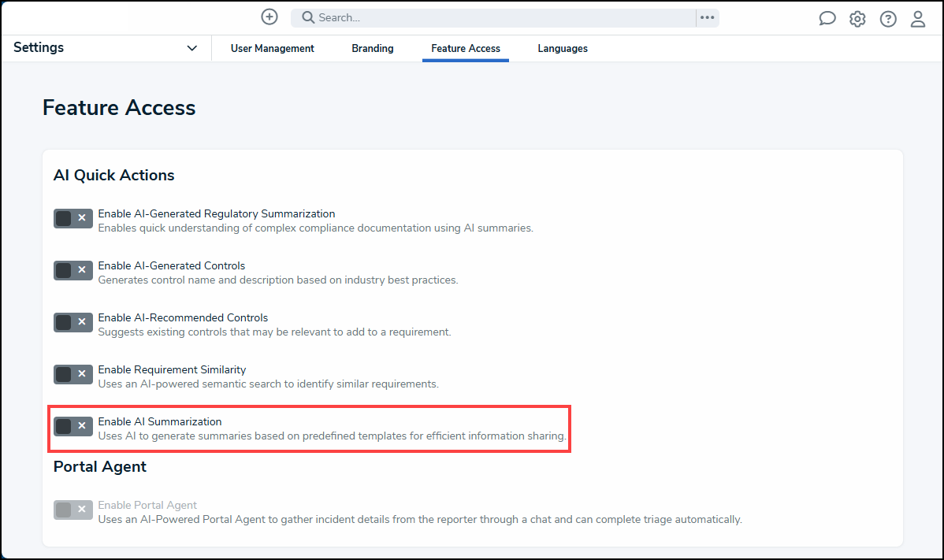Open the user profile icon
This screenshot has height=560, width=944.
pos(918,18)
